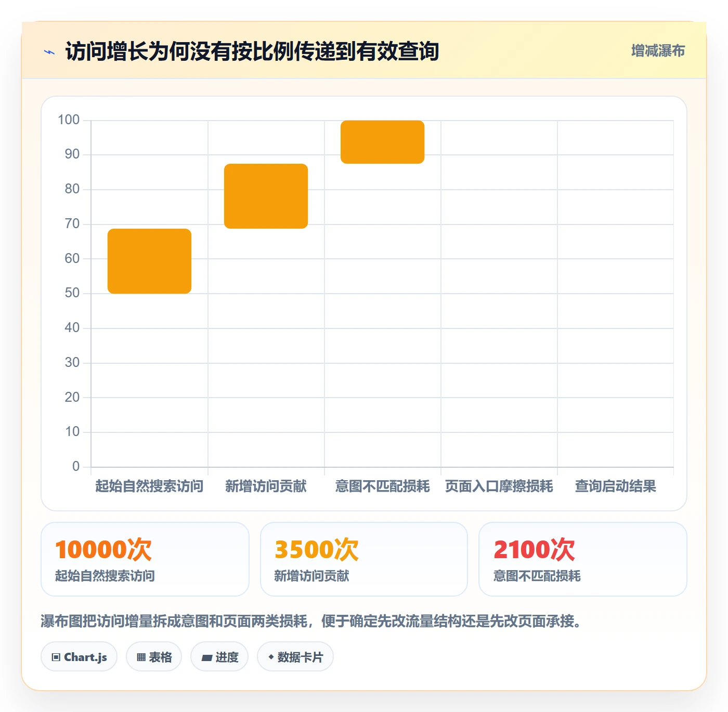Click the grid icon in 表格 chip

pyautogui.click(x=141, y=657)
